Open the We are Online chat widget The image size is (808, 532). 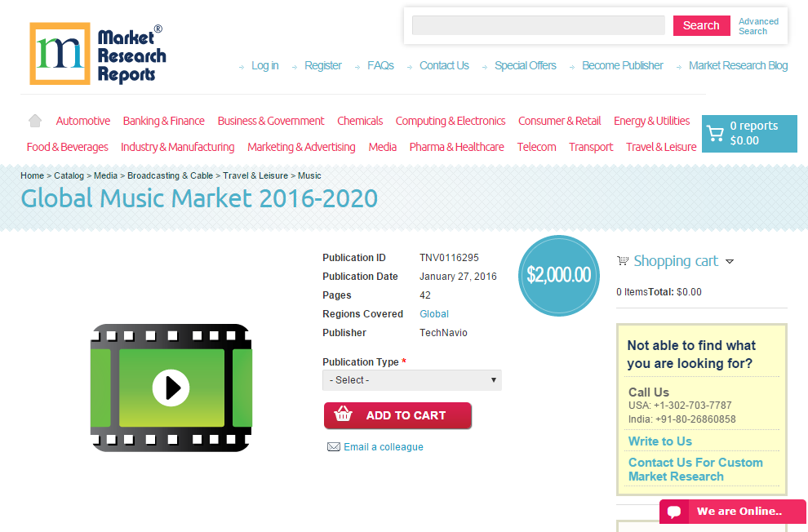733,512
